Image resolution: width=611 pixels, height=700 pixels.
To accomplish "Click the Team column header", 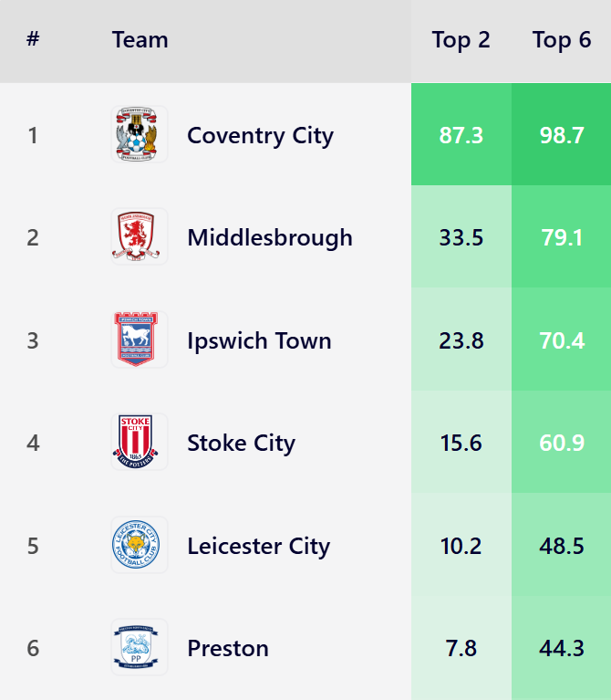I will pyautogui.click(x=140, y=40).
